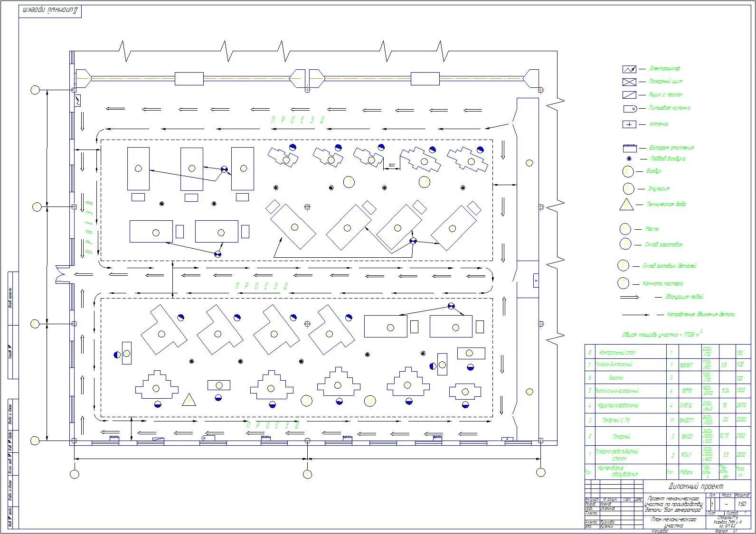Select the Комната мастера legend circle

click(623, 283)
